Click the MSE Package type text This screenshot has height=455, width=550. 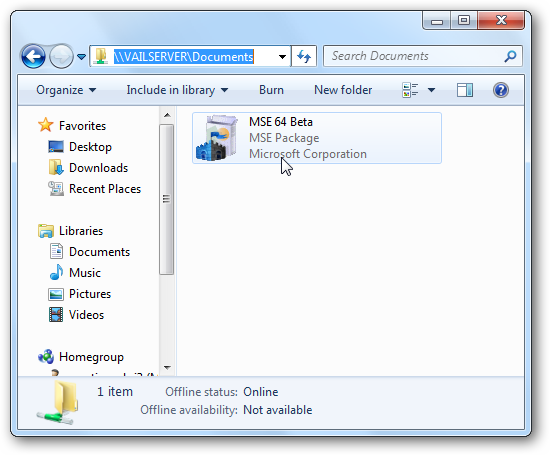(x=284, y=138)
